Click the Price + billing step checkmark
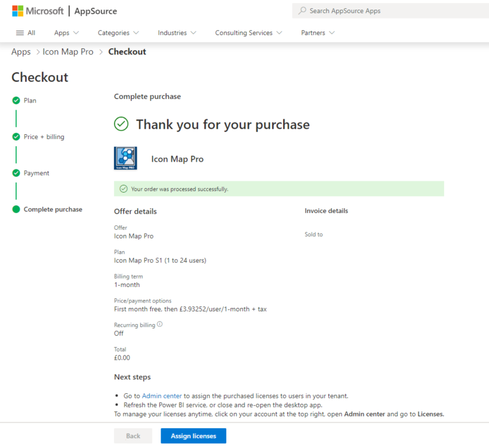 click(x=16, y=137)
